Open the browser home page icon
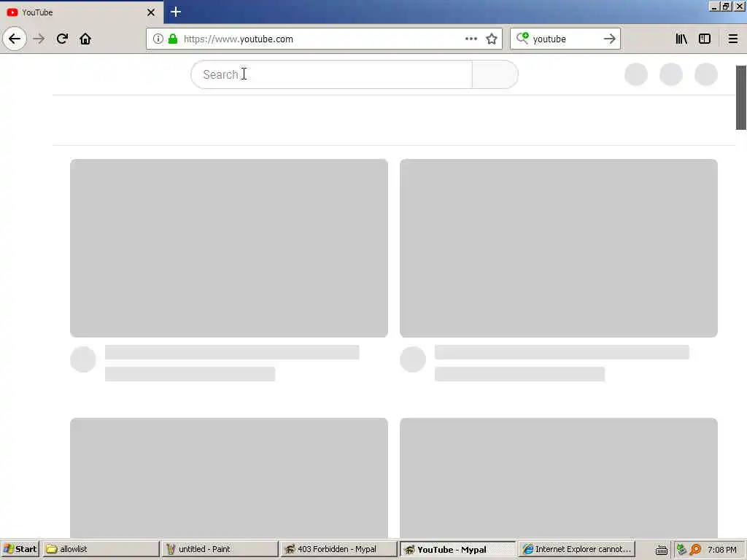 (85, 39)
